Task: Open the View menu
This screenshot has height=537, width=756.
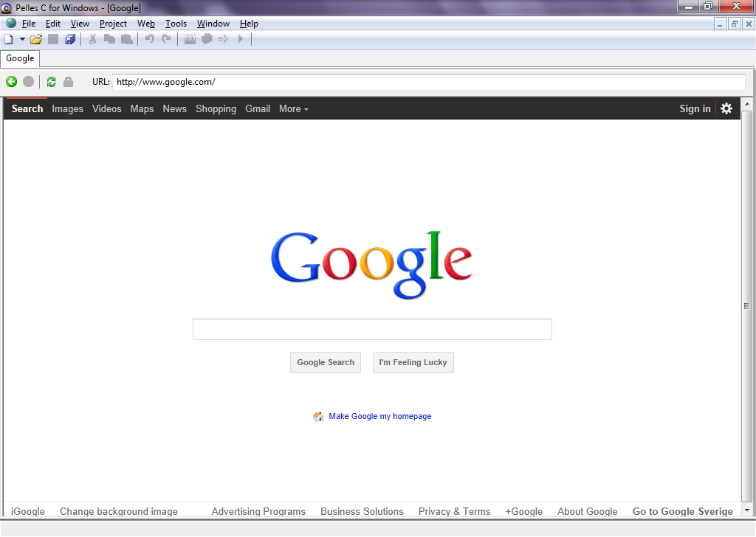Action: click(80, 24)
